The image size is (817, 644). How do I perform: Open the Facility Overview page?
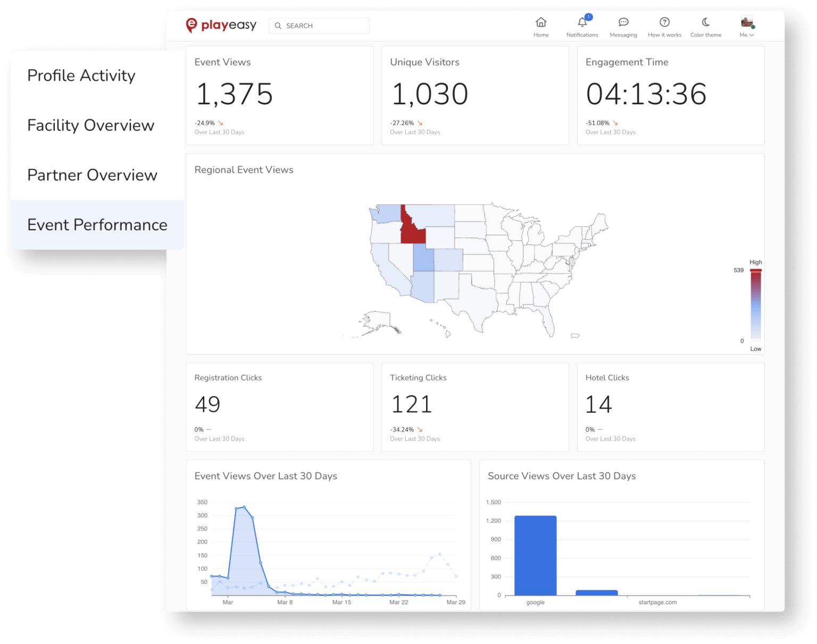pyautogui.click(x=90, y=126)
